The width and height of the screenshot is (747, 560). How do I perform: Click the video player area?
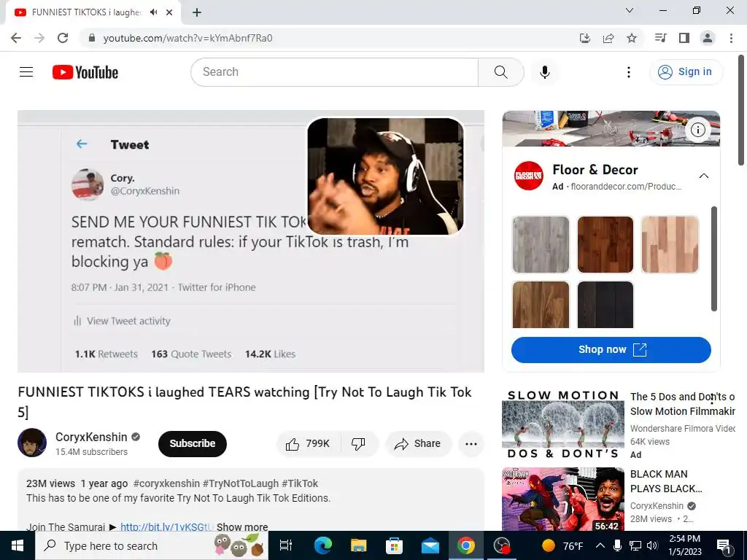pyautogui.click(x=251, y=241)
